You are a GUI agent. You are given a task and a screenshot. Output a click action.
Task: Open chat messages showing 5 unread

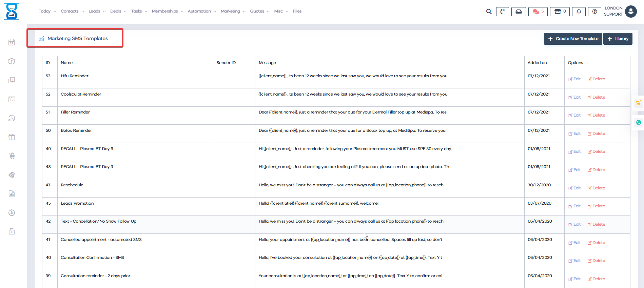[538, 12]
